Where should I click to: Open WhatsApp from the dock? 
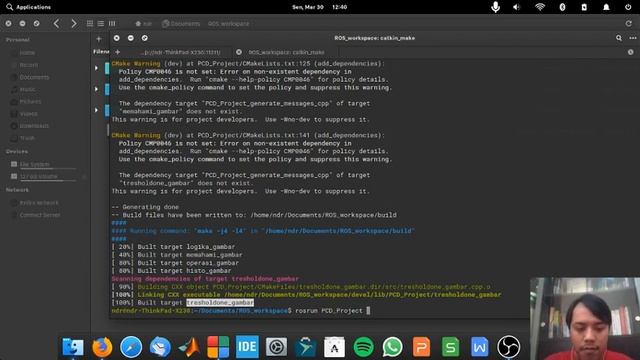[392, 347]
